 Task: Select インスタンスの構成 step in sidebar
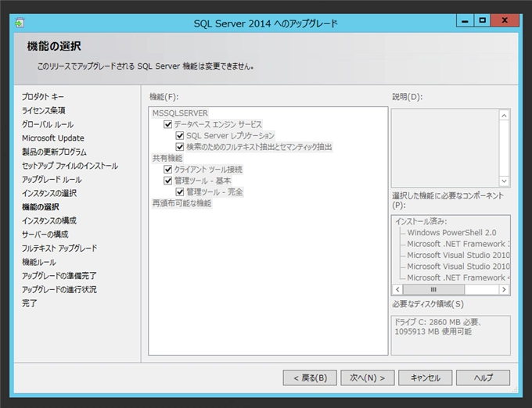(x=49, y=220)
